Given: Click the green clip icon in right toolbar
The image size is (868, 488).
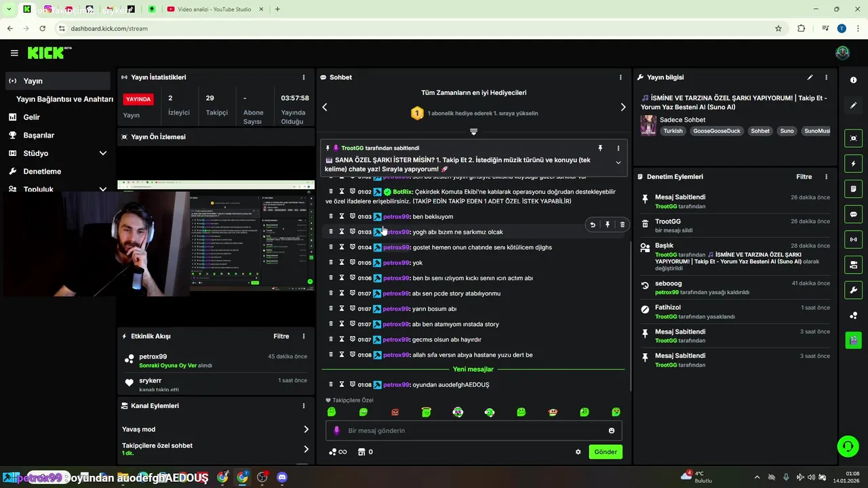Looking at the screenshot, I should coord(853,340).
